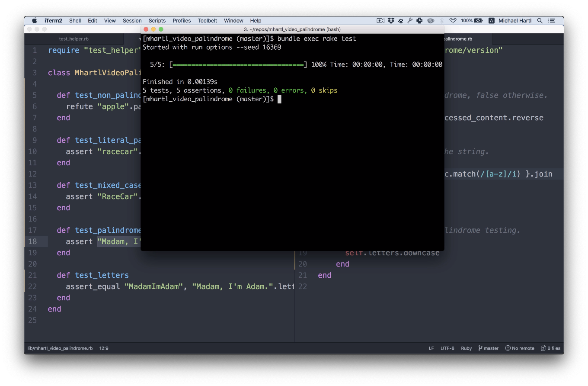Open the Scripts menu in menu bar

tap(157, 20)
